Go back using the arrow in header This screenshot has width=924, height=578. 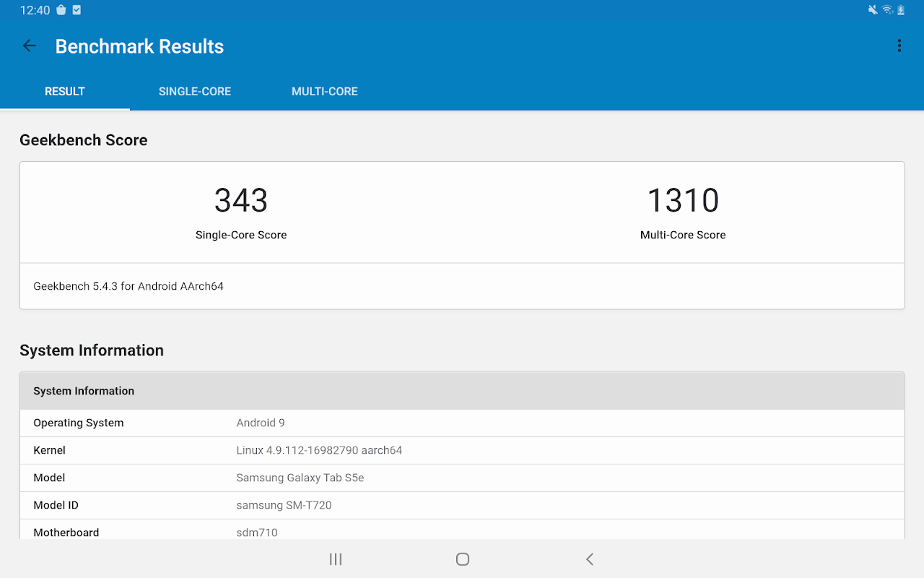pyautogui.click(x=29, y=46)
